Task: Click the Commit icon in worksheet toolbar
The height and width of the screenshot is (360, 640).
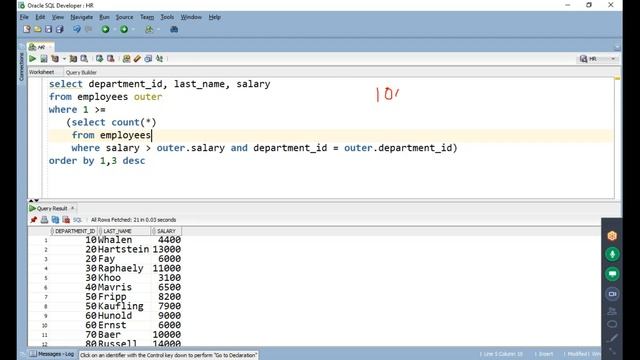Action: point(99,59)
